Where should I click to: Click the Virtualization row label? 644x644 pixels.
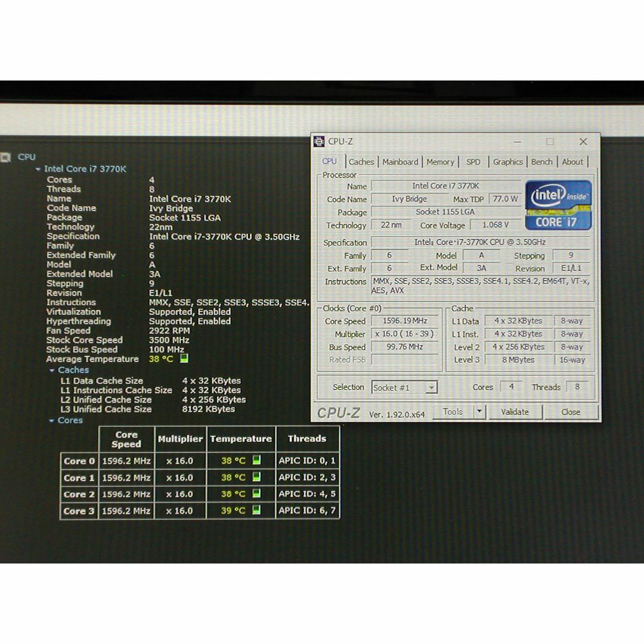pyautogui.click(x=73, y=312)
